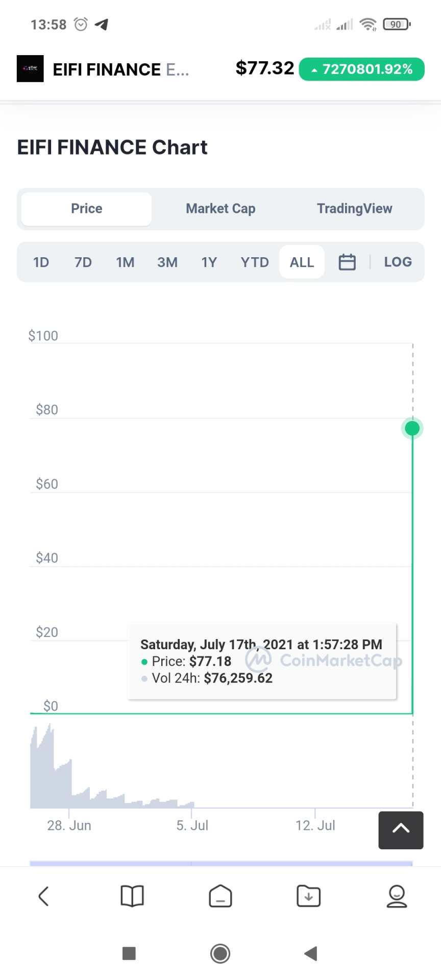Switch to the Market Cap tab

click(x=220, y=209)
